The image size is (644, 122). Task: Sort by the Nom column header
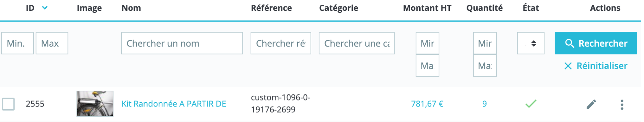pos(131,8)
